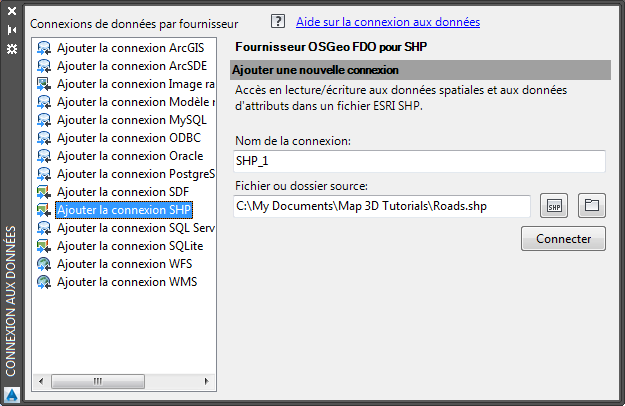Click the WFS connection globe icon
This screenshot has width=625, height=406.
coord(43,264)
